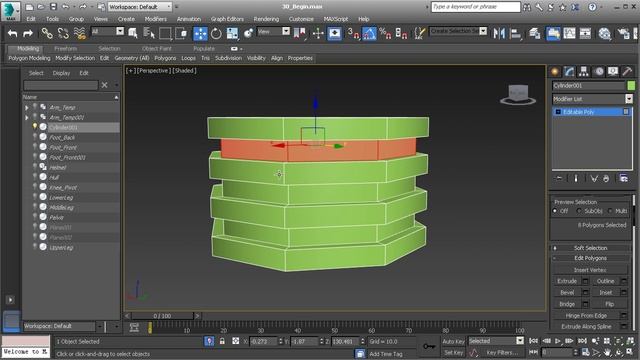This screenshot has height=360, width=640.
Task: Toggle the Percent Snap button
Action: 385,33
